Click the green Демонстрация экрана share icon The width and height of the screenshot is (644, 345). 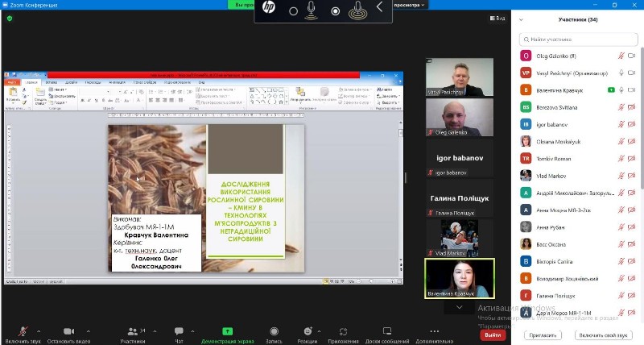(x=228, y=331)
